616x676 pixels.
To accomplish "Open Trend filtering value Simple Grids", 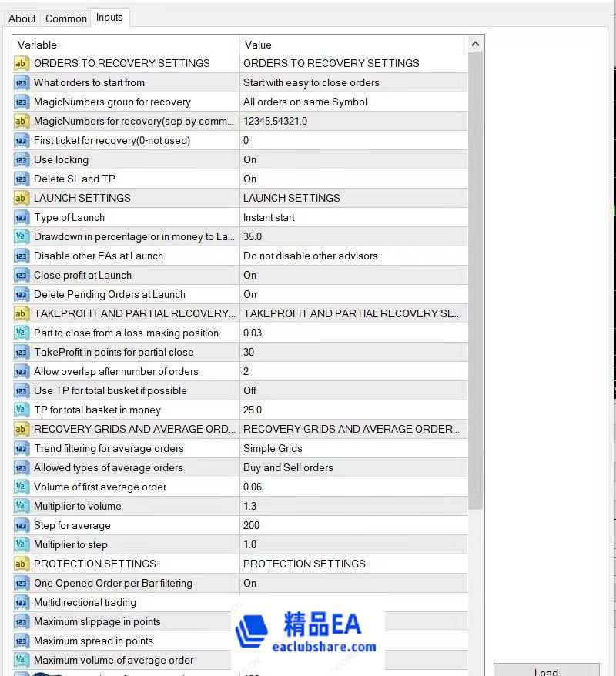I will [x=353, y=448].
